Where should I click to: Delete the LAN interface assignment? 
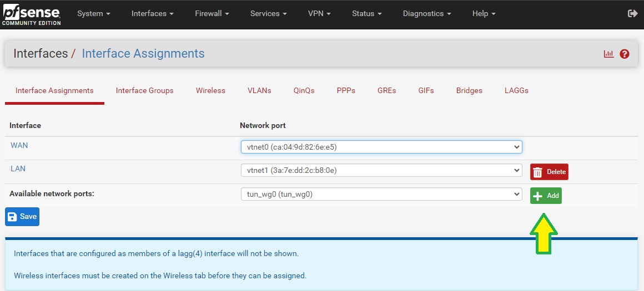click(x=549, y=172)
